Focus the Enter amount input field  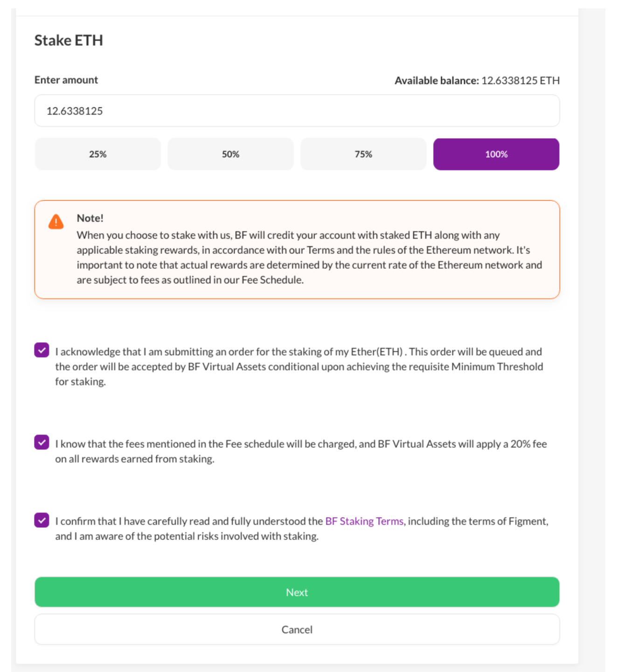click(297, 111)
